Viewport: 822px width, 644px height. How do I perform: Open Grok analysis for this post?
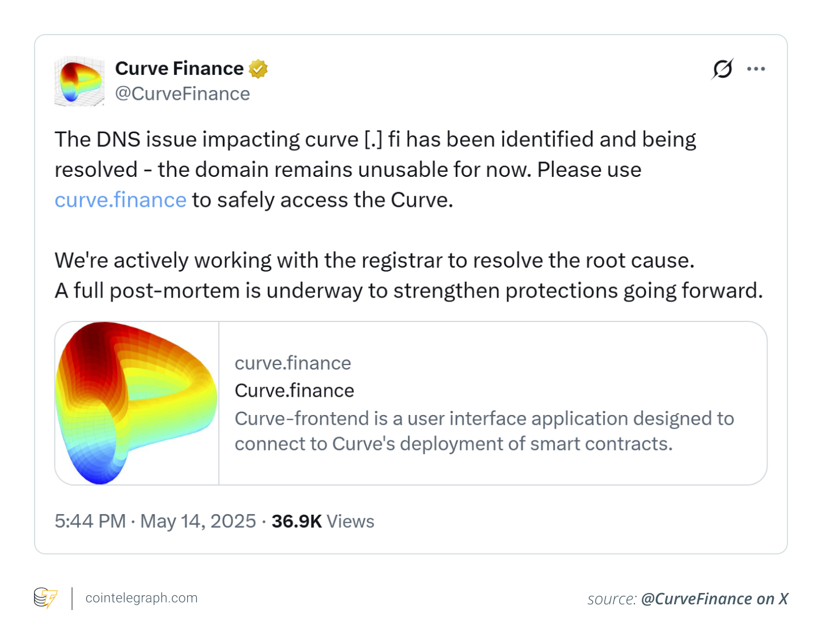pyautogui.click(x=721, y=68)
